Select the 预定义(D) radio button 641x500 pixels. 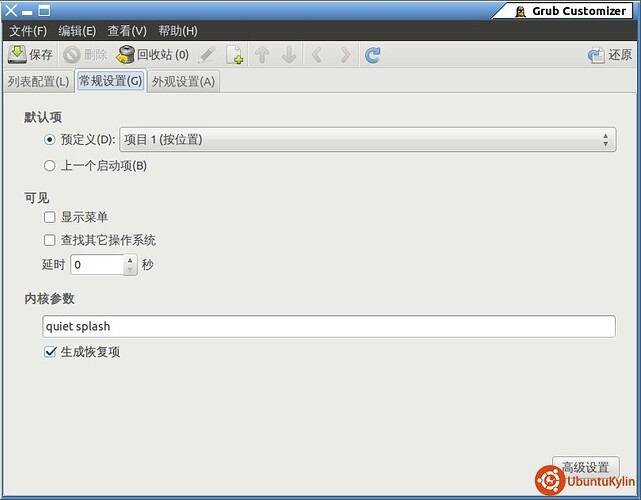point(49,140)
